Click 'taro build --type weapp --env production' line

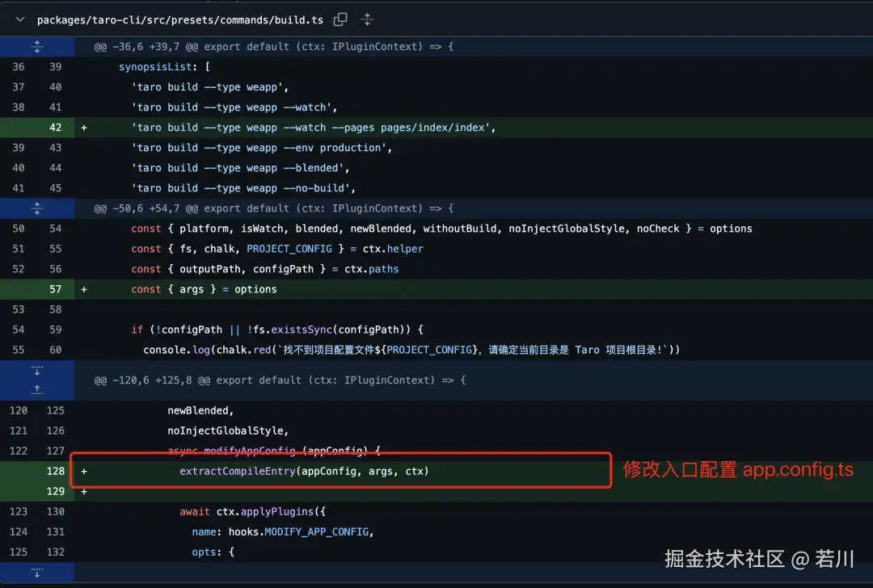(x=262, y=148)
